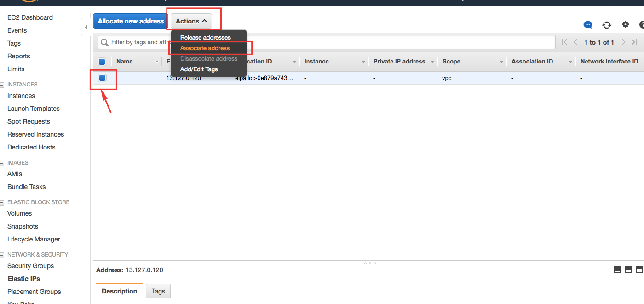Open the Name column dropdown arrow
The width and height of the screenshot is (644, 304).
[157, 62]
